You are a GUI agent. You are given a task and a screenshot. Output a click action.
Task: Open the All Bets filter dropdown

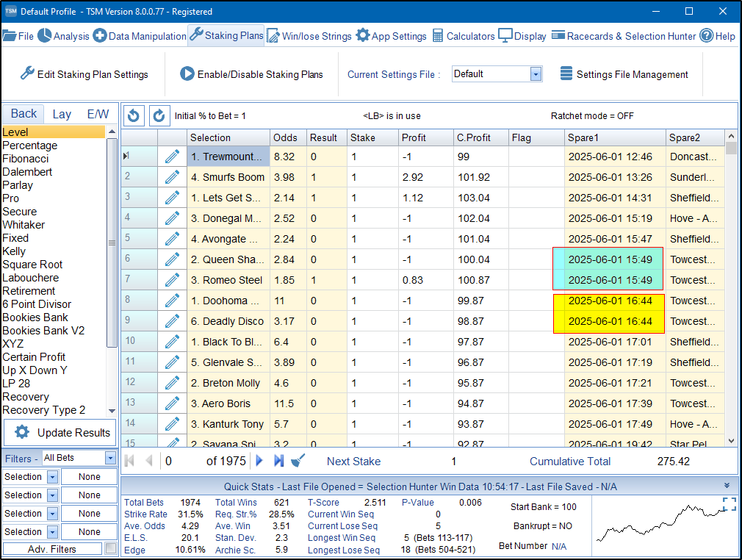[110, 458]
